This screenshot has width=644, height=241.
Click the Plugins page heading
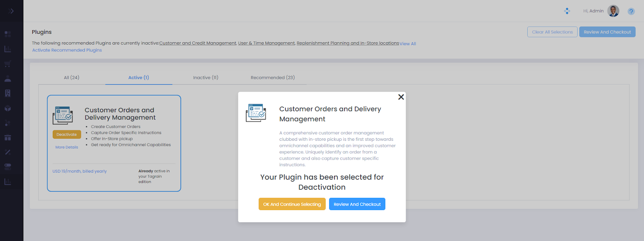click(x=42, y=32)
